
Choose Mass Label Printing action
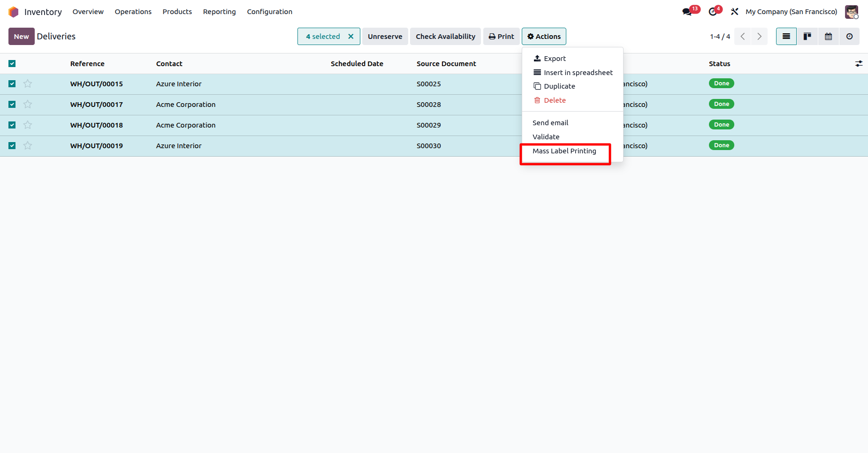(x=564, y=151)
